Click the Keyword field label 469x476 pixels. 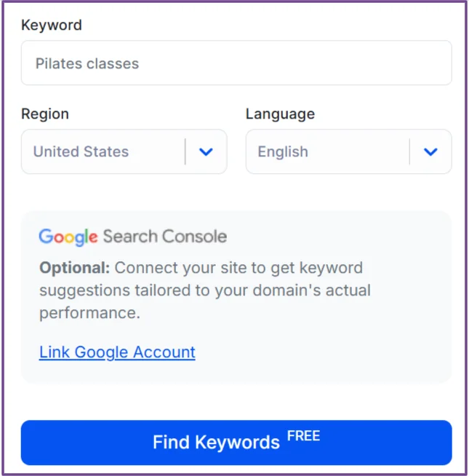51,25
